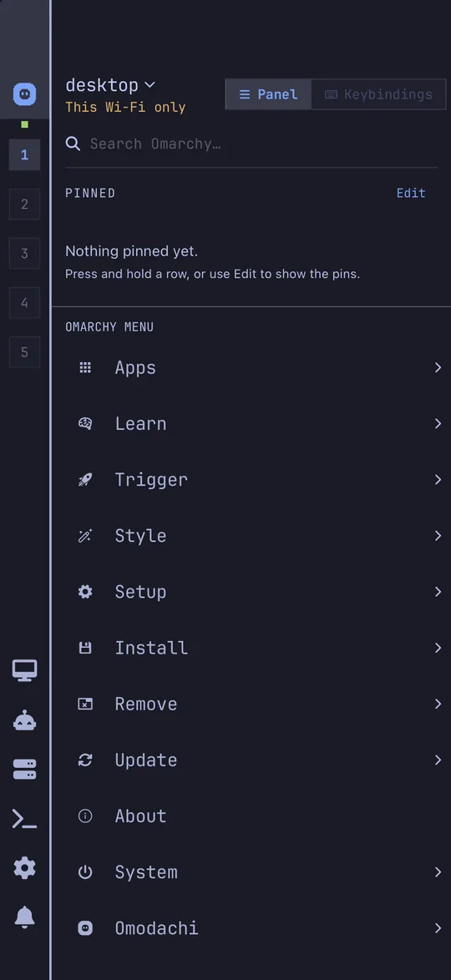This screenshot has width=451, height=980.
Task: Open the gear settings icon in sidebar
Action: (x=24, y=868)
